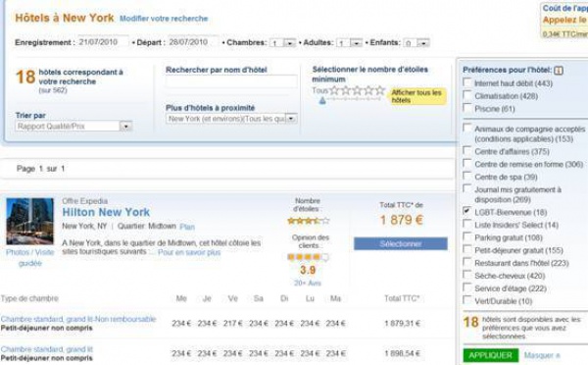Click the 217 € Friday price
The width and height of the screenshot is (588, 365).
233,324
